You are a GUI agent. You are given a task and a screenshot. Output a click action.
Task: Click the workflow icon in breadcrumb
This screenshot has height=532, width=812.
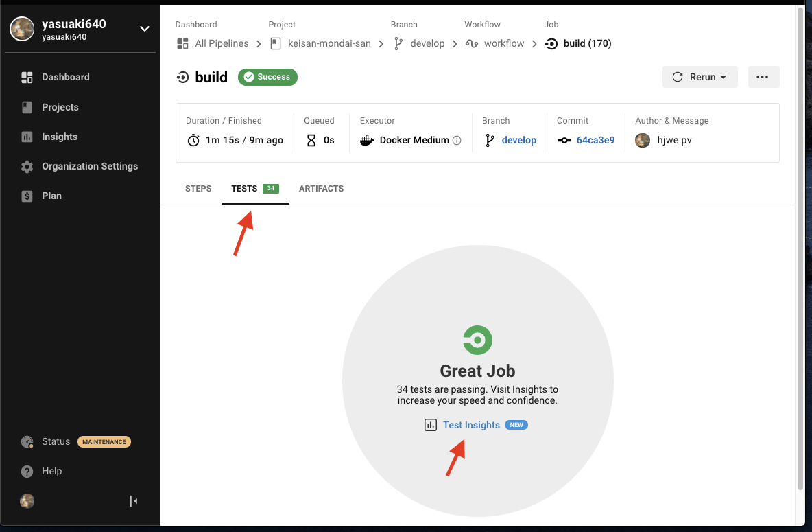pyautogui.click(x=472, y=43)
